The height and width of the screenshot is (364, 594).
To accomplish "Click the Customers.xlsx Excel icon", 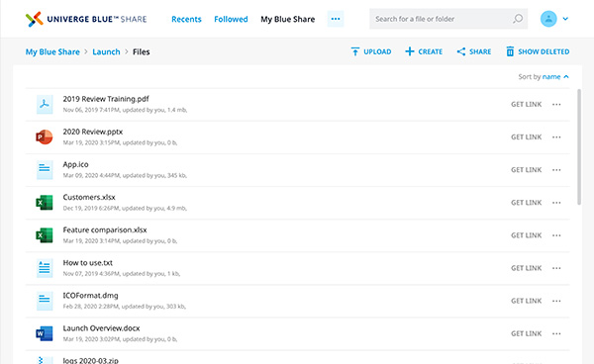I will click(x=45, y=203).
